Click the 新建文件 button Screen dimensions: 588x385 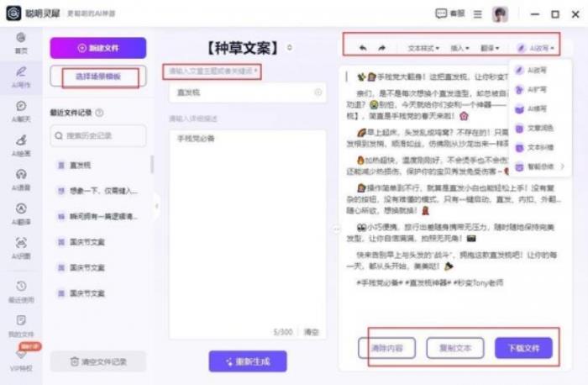pos(98,48)
